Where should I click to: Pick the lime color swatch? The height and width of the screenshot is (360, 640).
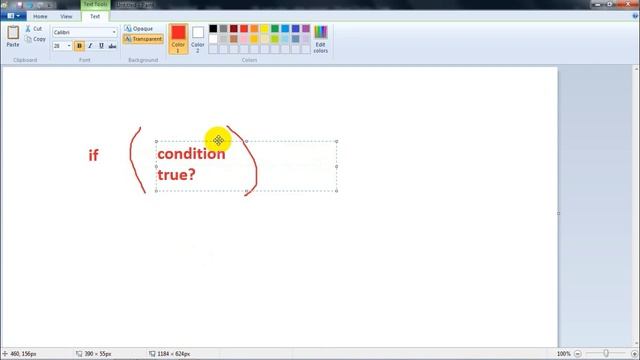(x=275, y=39)
